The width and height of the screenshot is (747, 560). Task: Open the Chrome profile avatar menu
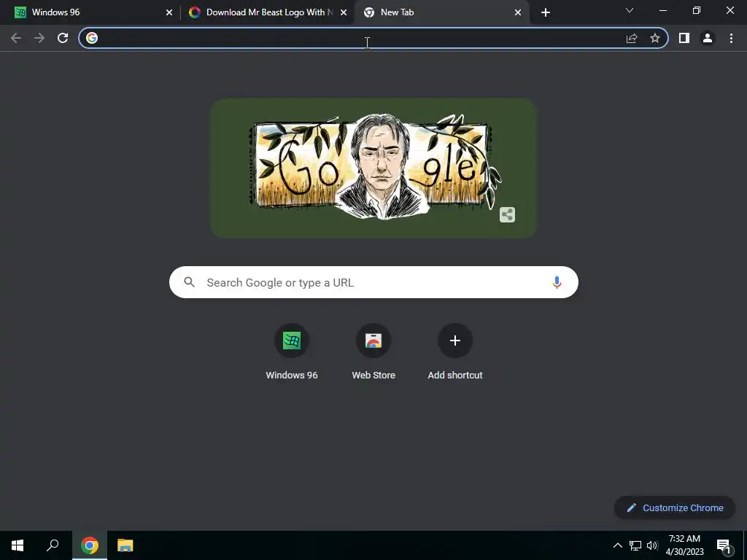tap(708, 38)
